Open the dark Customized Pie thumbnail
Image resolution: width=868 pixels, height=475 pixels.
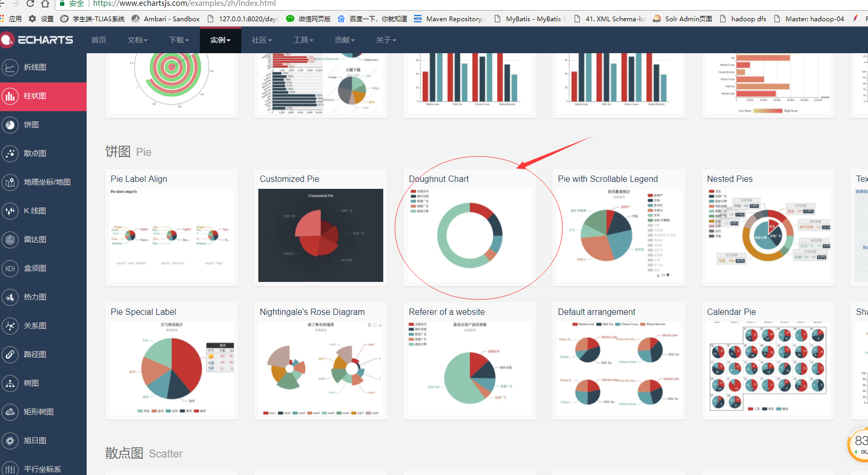pyautogui.click(x=321, y=235)
